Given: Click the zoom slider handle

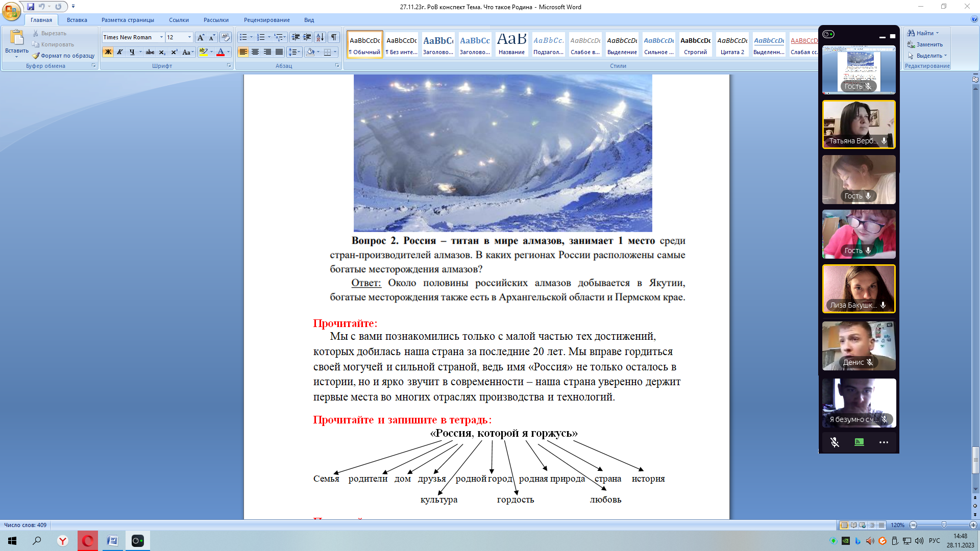Looking at the screenshot, I should click(x=944, y=525).
